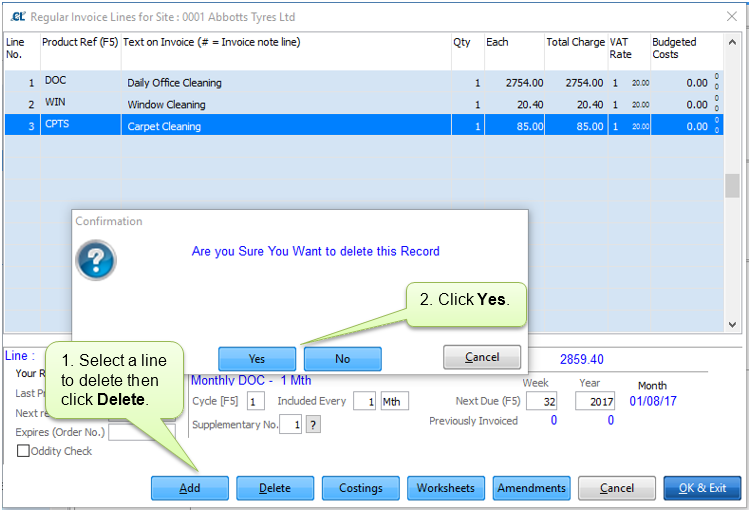Click the Supplementary No. question mark button
The height and width of the screenshot is (514, 750).
(313, 425)
